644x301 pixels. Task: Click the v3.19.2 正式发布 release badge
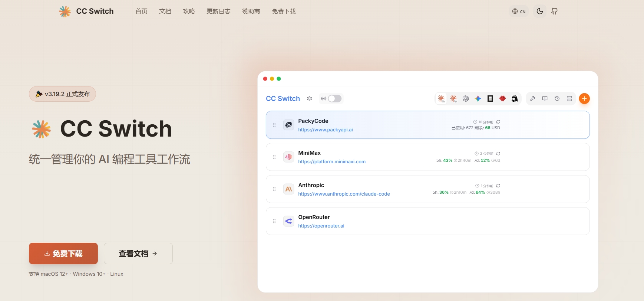62,94
